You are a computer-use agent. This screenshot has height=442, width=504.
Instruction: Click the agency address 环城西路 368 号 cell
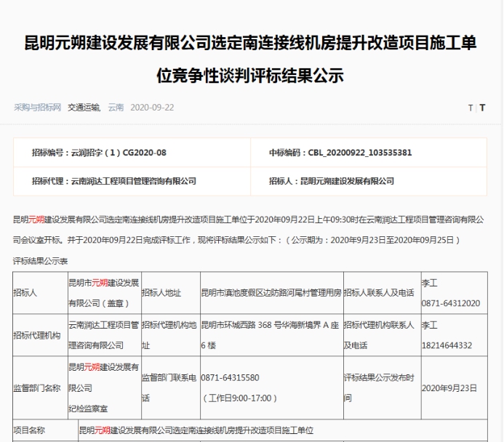pos(271,334)
